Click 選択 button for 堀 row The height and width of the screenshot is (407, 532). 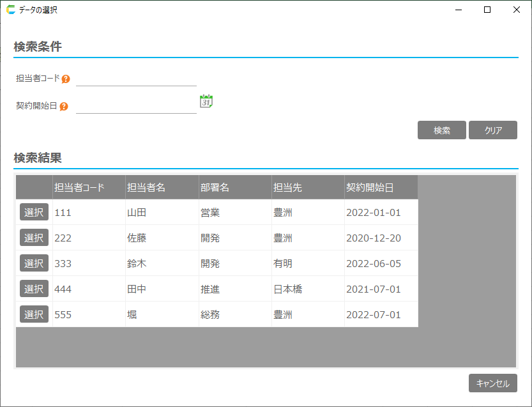point(34,314)
